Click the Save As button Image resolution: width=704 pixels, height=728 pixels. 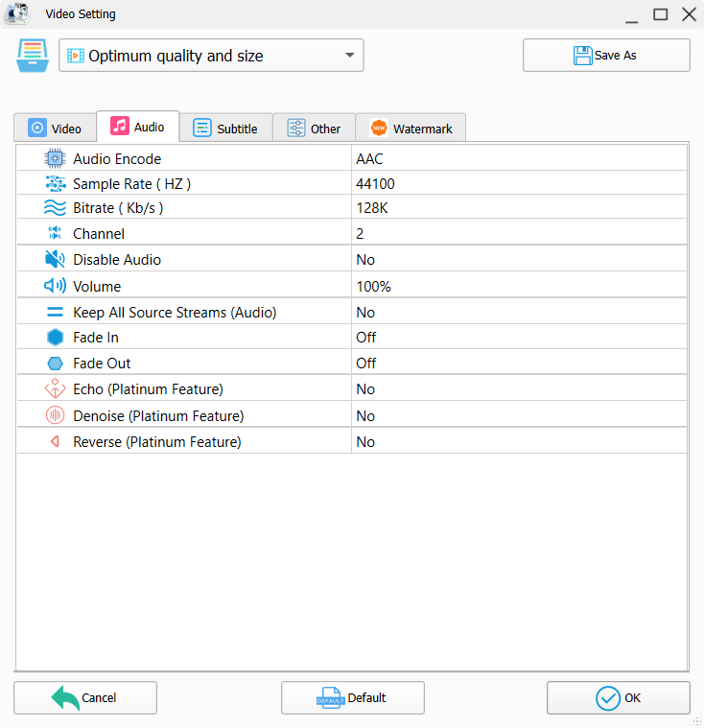click(606, 56)
